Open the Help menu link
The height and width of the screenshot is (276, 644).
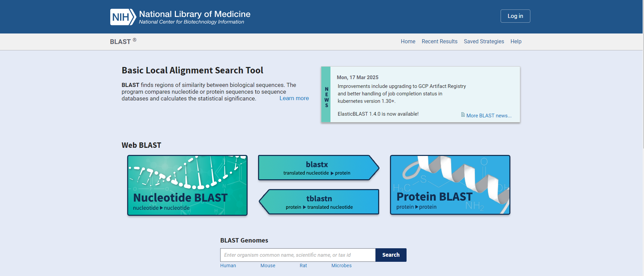pos(516,42)
